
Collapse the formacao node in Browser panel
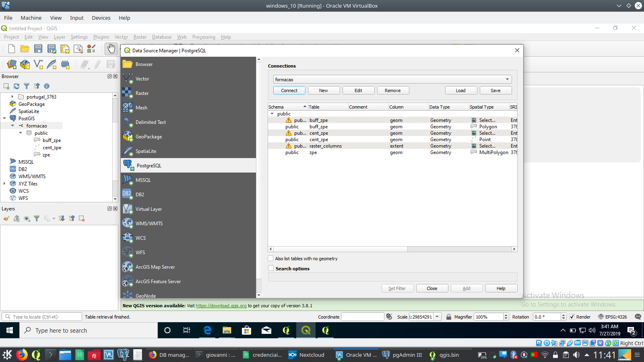12,125
